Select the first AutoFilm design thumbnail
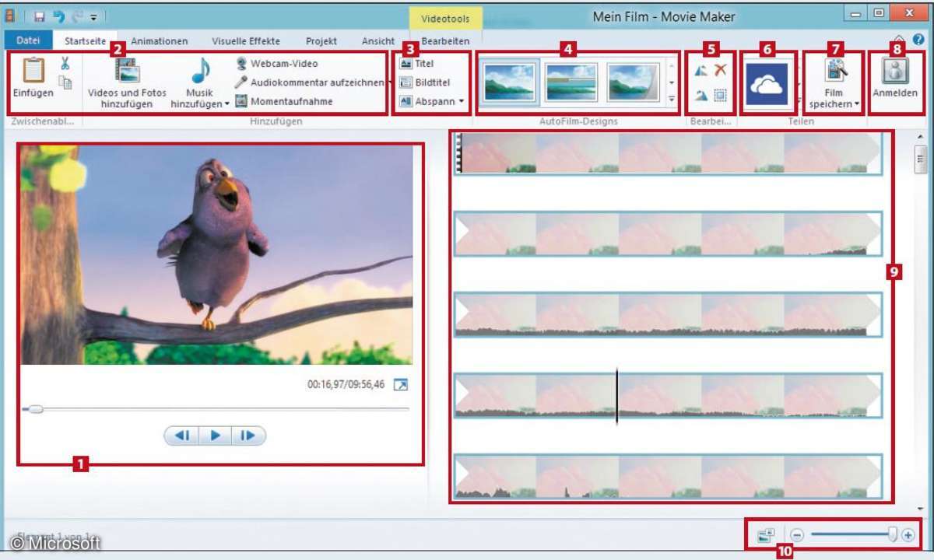Image resolution: width=934 pixels, height=560 pixels. tap(509, 82)
